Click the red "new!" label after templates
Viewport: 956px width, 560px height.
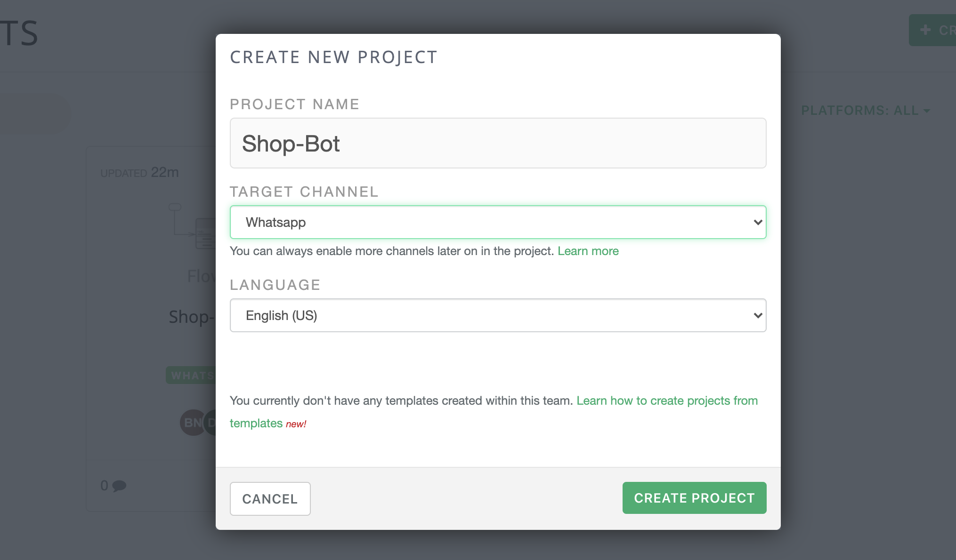pyautogui.click(x=296, y=424)
